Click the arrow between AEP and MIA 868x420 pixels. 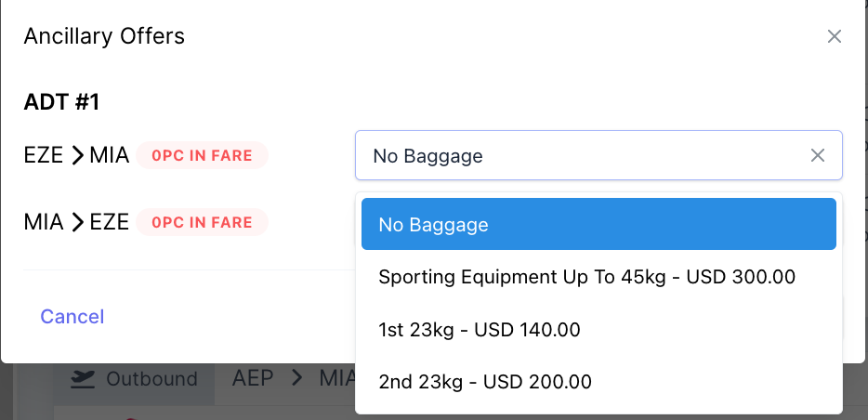298,378
